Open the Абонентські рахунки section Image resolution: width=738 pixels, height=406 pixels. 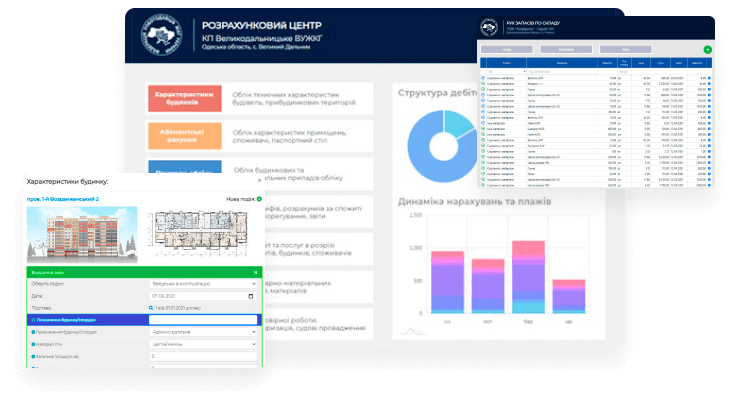pyautogui.click(x=183, y=135)
